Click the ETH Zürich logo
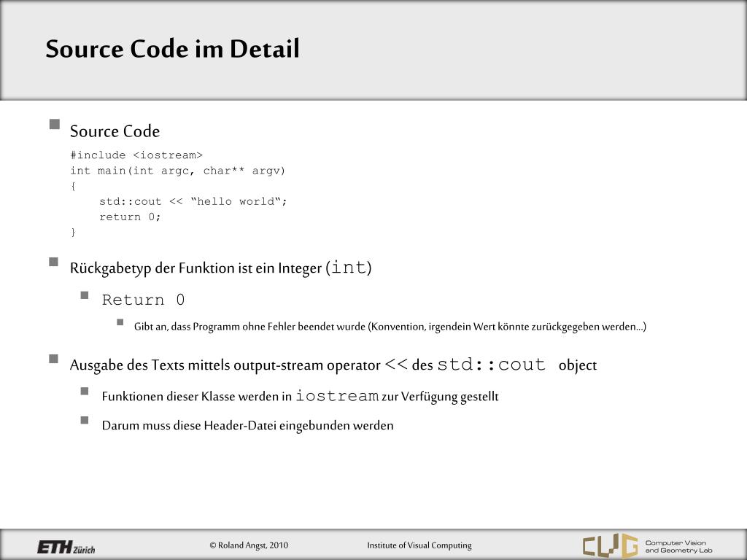 66,548
